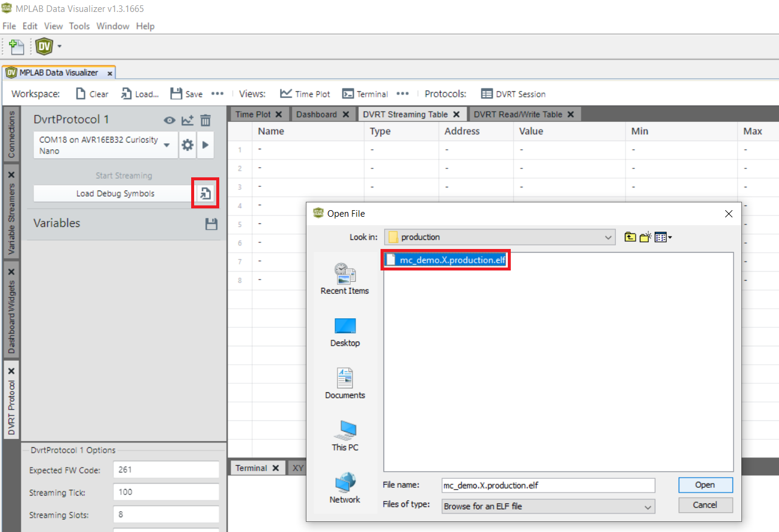Click Expected FW Code field

(x=166, y=470)
